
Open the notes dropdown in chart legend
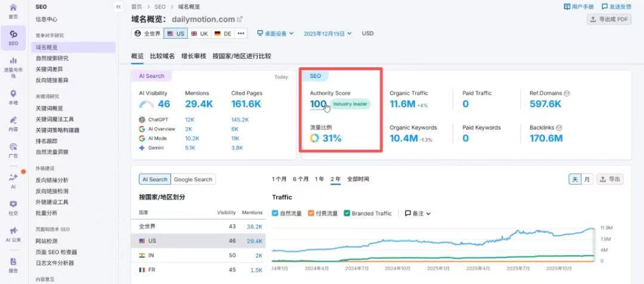[x=417, y=214]
